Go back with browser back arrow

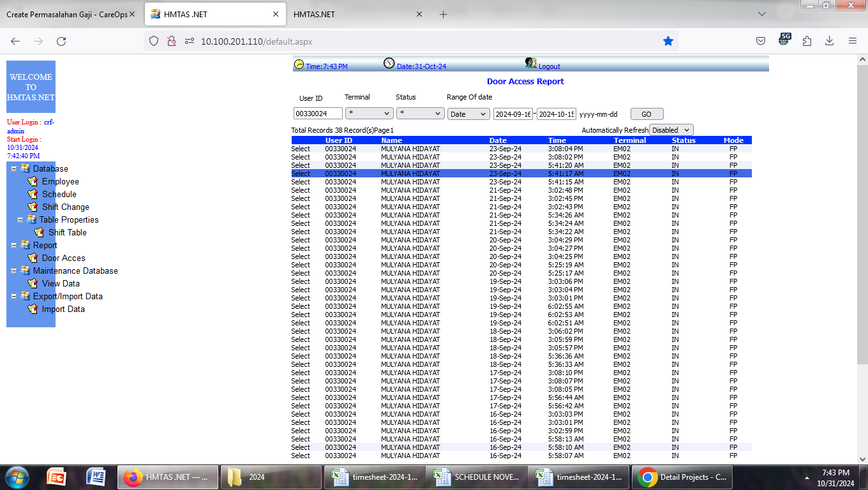pos(15,41)
